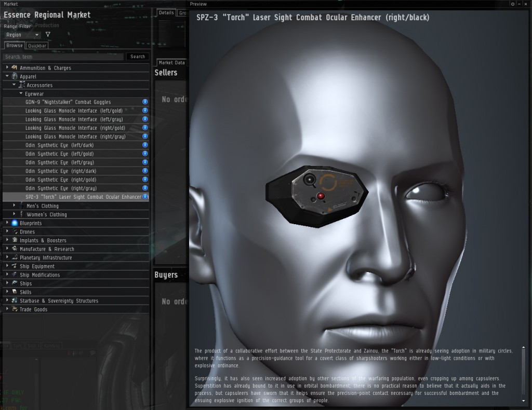Click the Planetary Infrastructure category icon

pos(14,257)
